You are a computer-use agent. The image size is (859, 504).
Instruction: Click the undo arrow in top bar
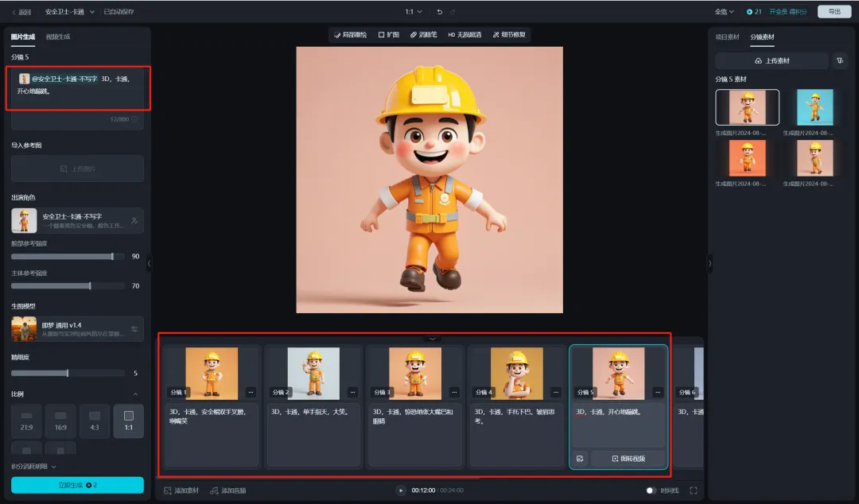point(440,12)
